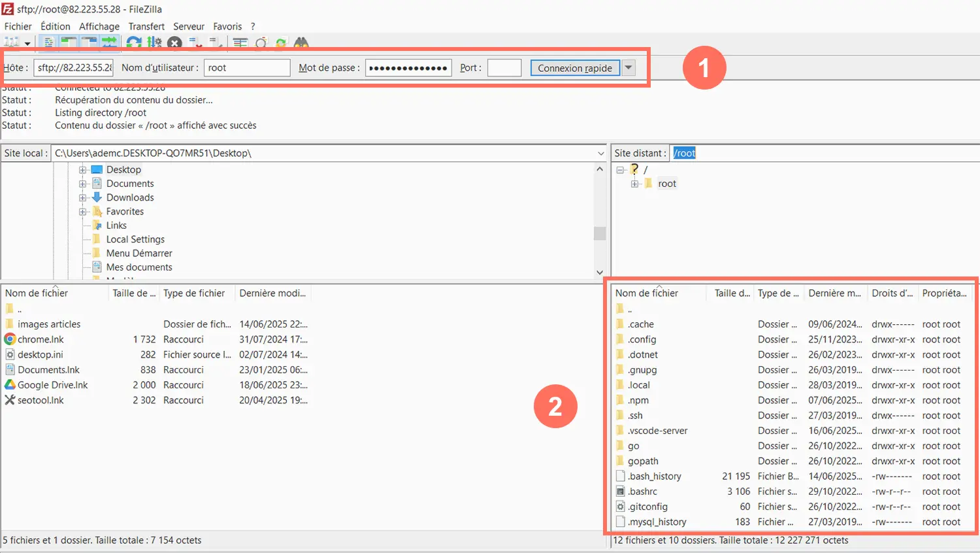This screenshot has width=980, height=553.
Task: Toggle the local directory tree display
Action: (69, 42)
